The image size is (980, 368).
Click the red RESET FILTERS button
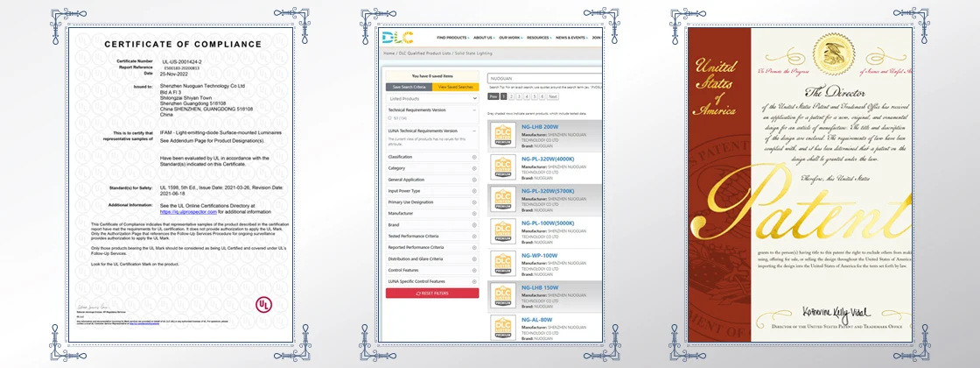[432, 293]
